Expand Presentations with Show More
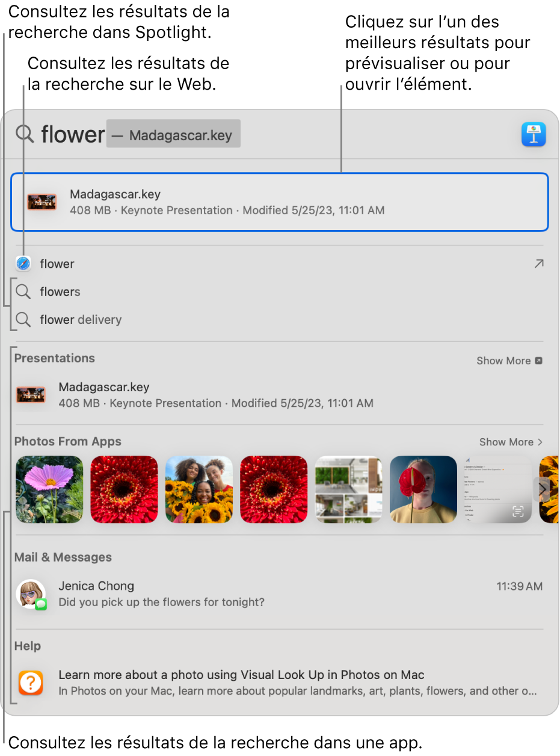This screenshot has width=560, height=756. 509,361
